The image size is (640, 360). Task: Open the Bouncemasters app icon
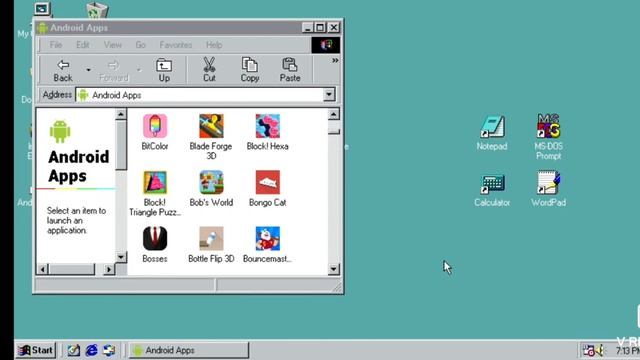(268, 239)
